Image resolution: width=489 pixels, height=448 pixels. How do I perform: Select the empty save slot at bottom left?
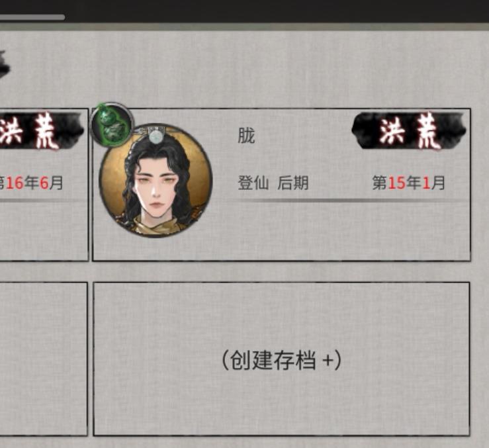tap(44, 359)
